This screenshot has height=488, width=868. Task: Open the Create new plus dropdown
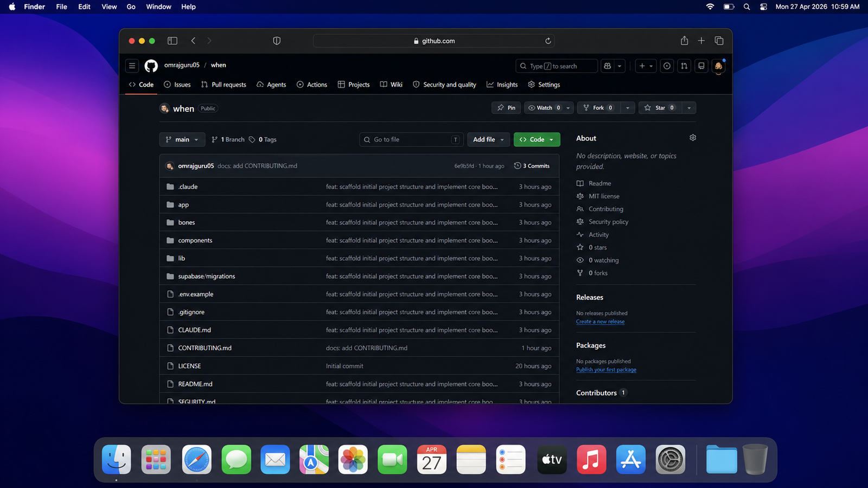[x=646, y=66]
